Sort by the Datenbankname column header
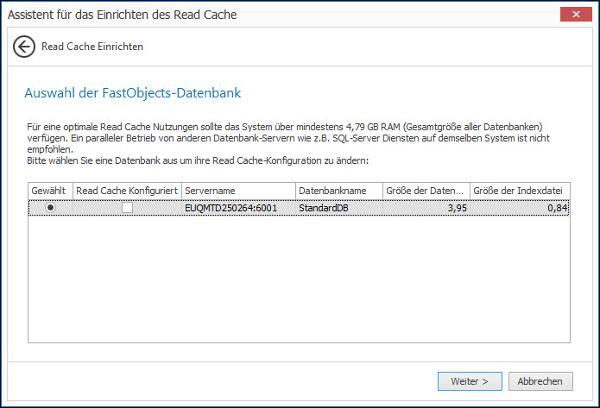600x408 pixels. point(339,191)
